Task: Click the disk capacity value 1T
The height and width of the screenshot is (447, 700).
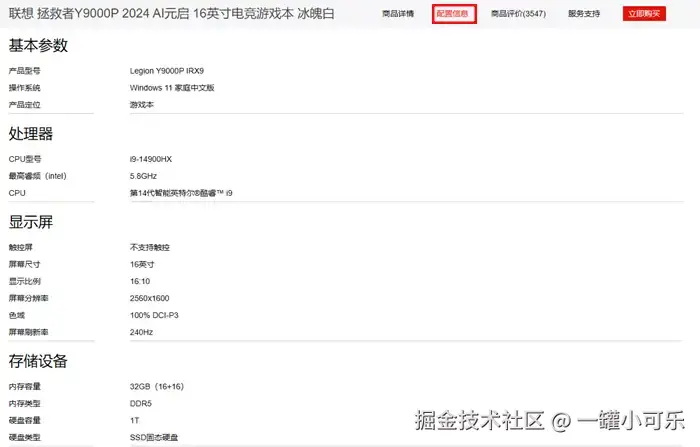Action: [x=134, y=420]
